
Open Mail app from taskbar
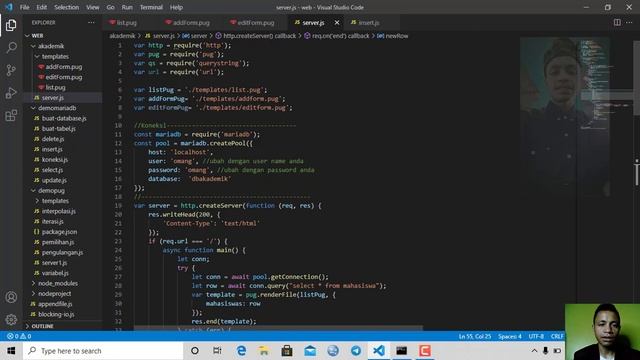310,351
